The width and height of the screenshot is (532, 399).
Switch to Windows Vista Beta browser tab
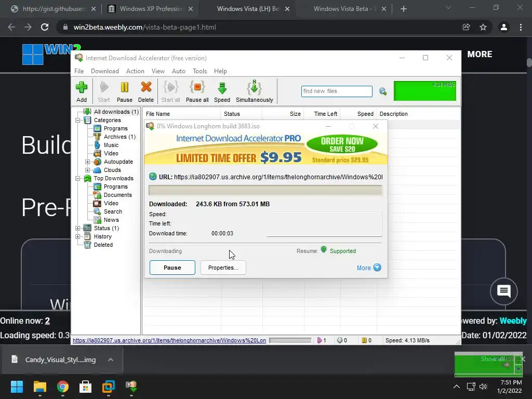tap(344, 9)
